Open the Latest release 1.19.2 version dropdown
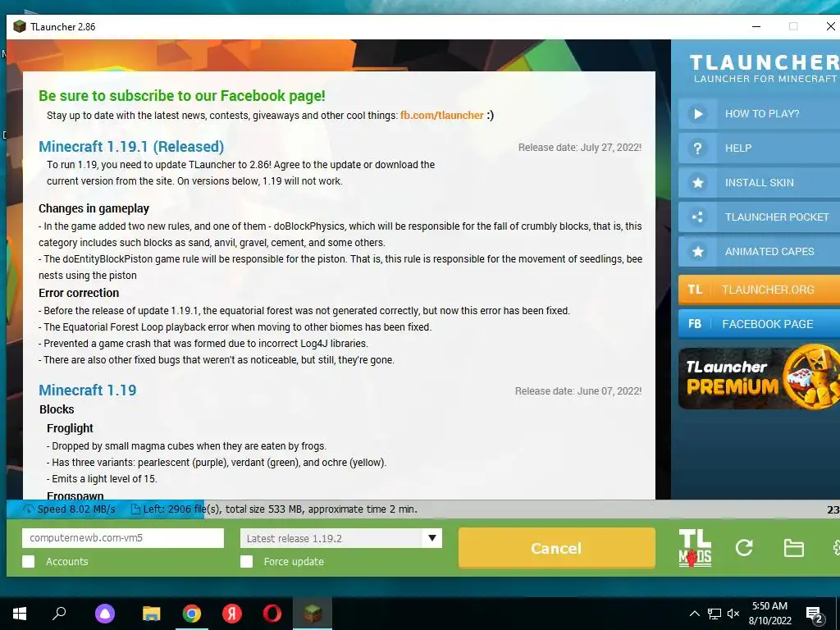 341,538
